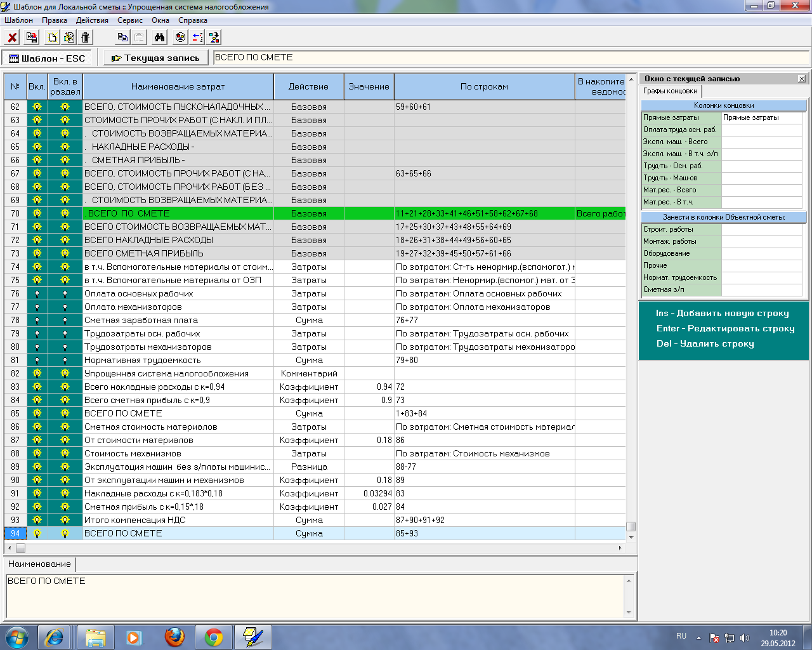The width and height of the screenshot is (812, 650).
Task: Click the red X exit toolbar icon
Action: pyautogui.click(x=12, y=37)
